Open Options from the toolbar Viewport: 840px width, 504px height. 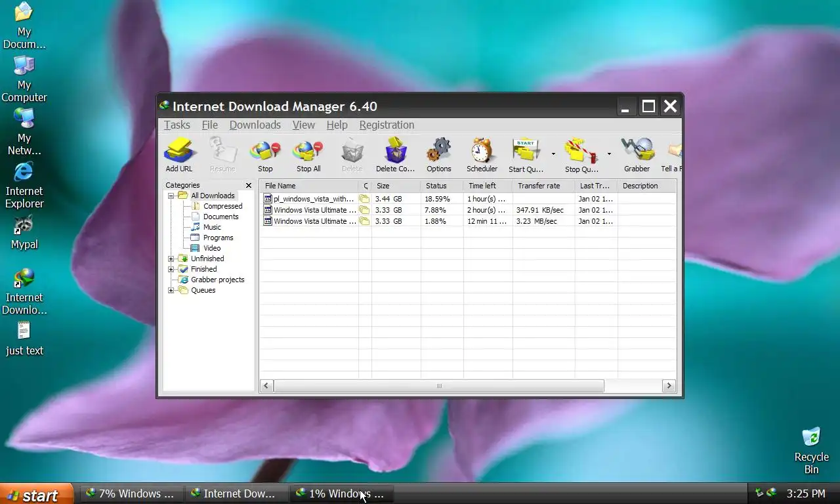[438, 155]
